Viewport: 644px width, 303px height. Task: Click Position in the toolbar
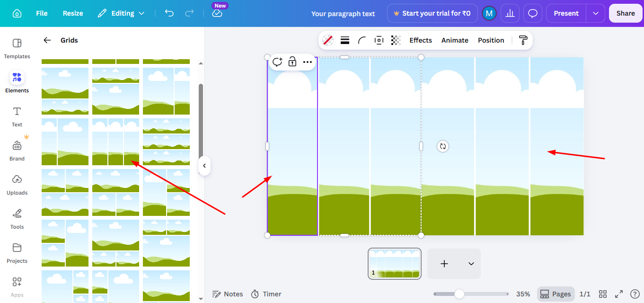click(x=491, y=40)
